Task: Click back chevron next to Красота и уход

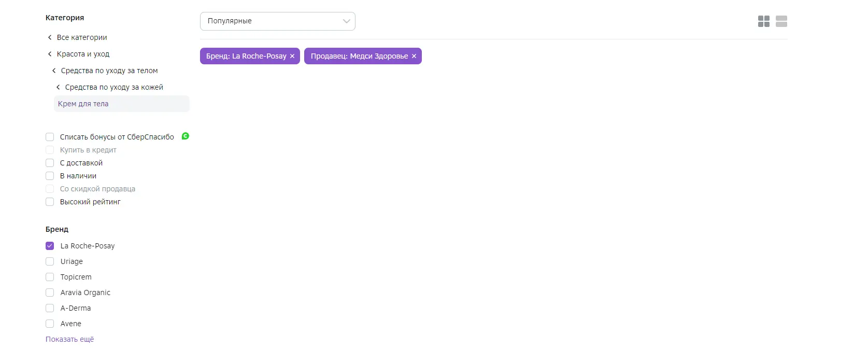Action: point(50,54)
